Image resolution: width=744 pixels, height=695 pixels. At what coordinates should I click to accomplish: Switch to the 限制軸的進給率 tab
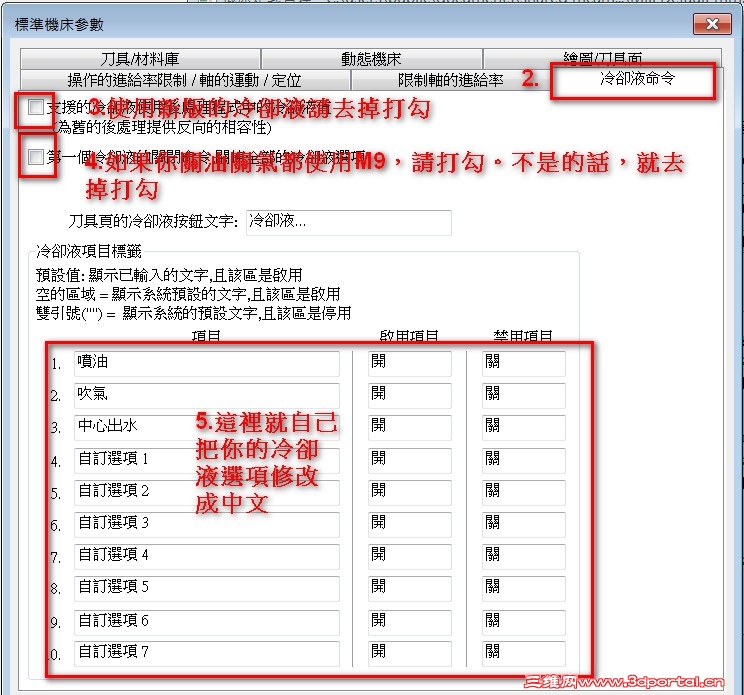point(451,80)
